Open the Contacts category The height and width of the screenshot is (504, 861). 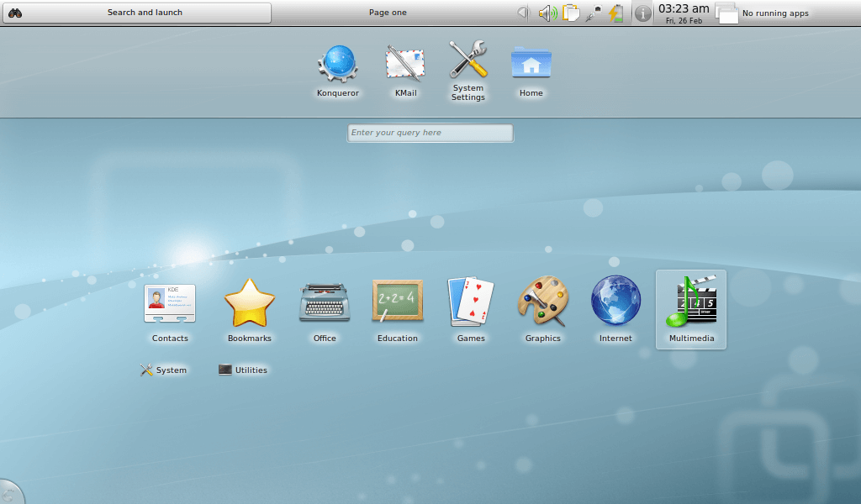pos(169,304)
